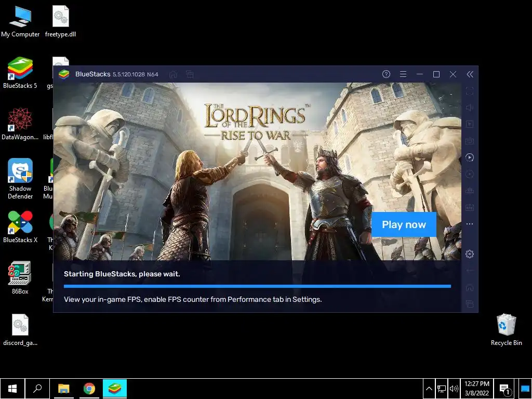This screenshot has width=532, height=399.
Task: Click the BlueStacks logo in window title bar
Action: (64, 74)
